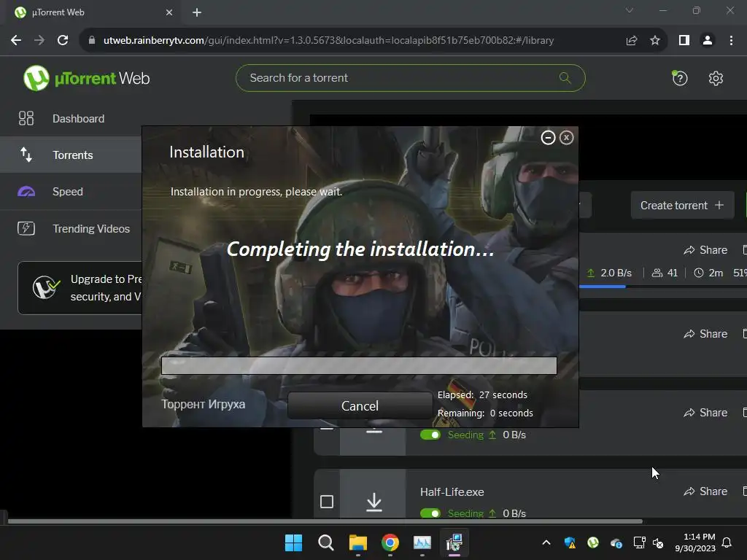Focus the Search for a torrent field

pyautogui.click(x=410, y=78)
